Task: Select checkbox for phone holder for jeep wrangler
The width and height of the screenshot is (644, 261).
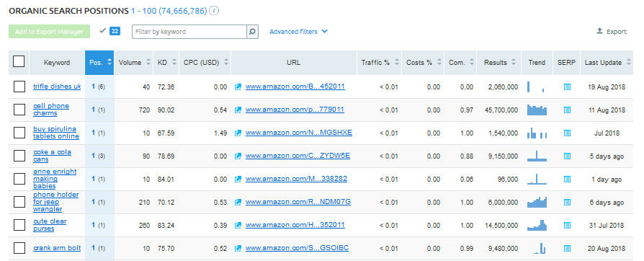Action: point(19,202)
